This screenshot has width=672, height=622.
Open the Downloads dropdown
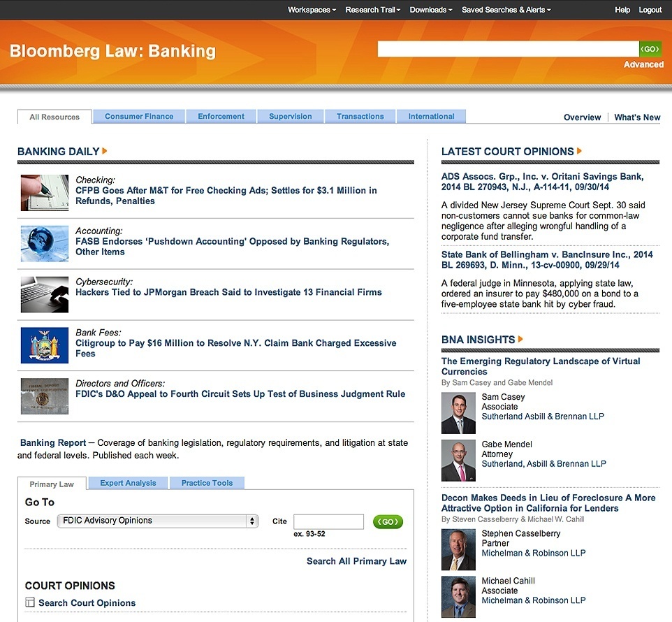(431, 10)
